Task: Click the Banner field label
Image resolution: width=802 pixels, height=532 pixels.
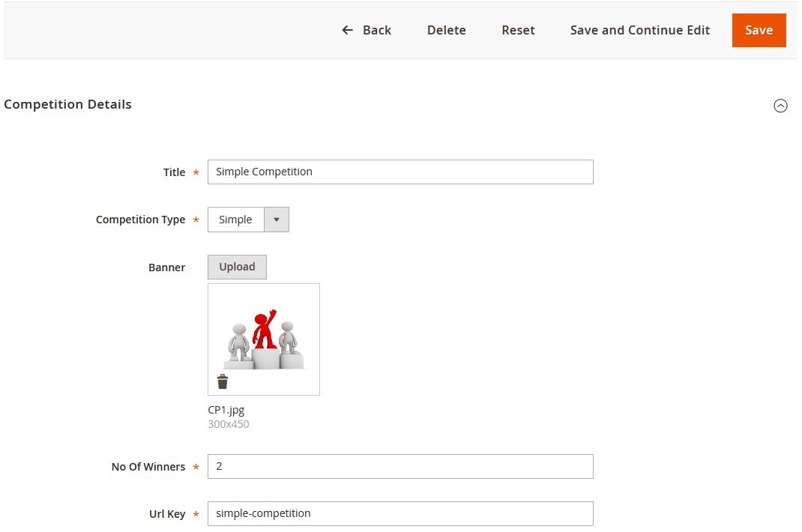Action: click(x=166, y=267)
